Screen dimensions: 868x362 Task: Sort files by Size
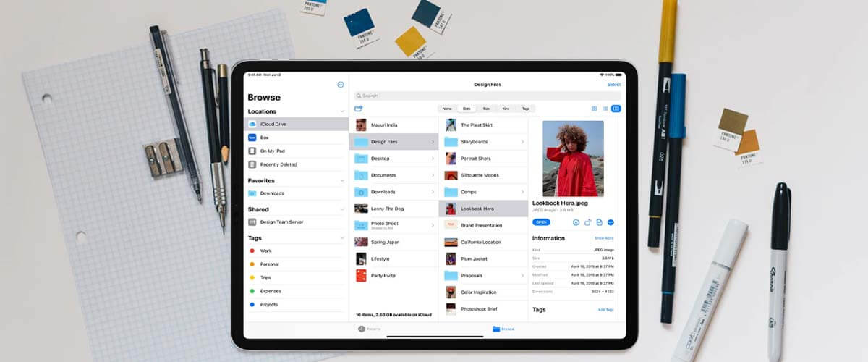486,109
